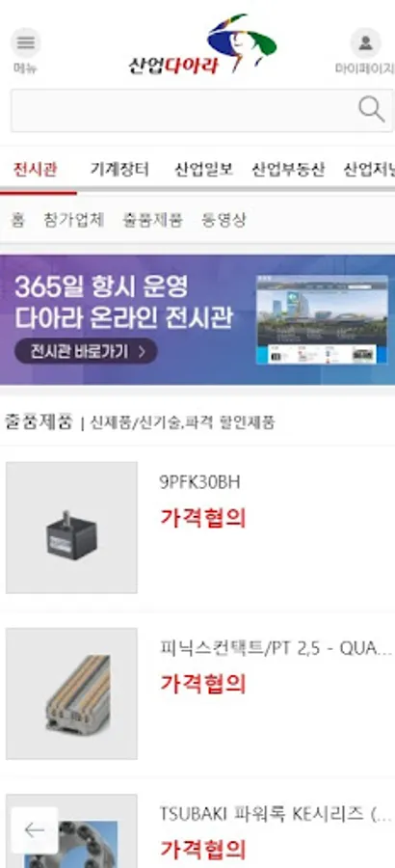Open the 9PFK30BH product thumbnail
This screenshot has height=868, width=395.
(x=71, y=528)
